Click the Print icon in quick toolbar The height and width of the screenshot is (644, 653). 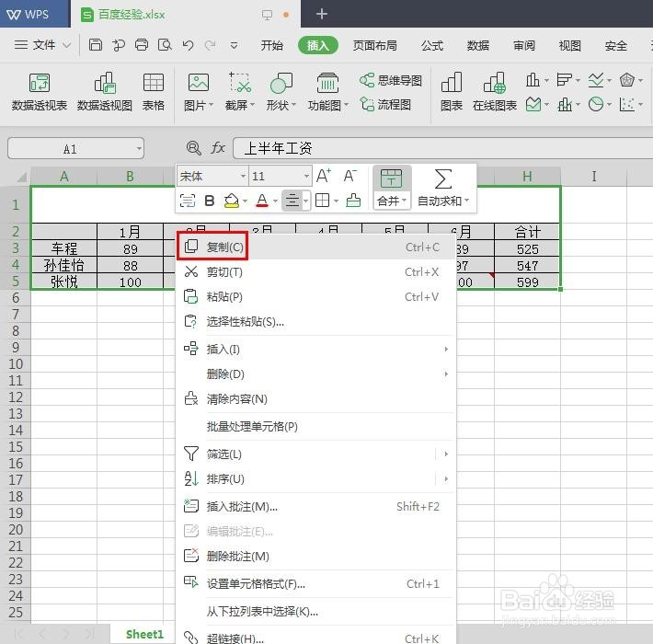tap(142, 44)
